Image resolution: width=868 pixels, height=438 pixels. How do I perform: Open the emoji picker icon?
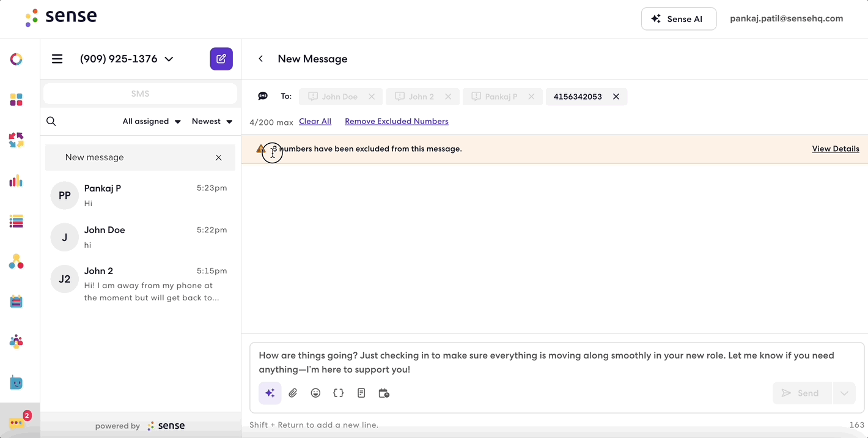pyautogui.click(x=315, y=393)
